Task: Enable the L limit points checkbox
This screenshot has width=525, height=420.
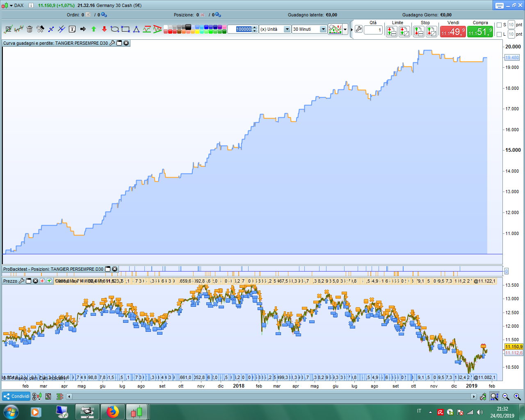Action: [x=499, y=34]
